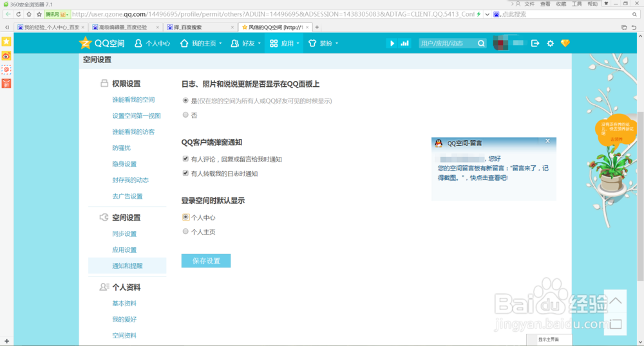The width and height of the screenshot is (644, 346).
Task: Open the Weibo icon in the left sidebar
Action: [x=6, y=56]
